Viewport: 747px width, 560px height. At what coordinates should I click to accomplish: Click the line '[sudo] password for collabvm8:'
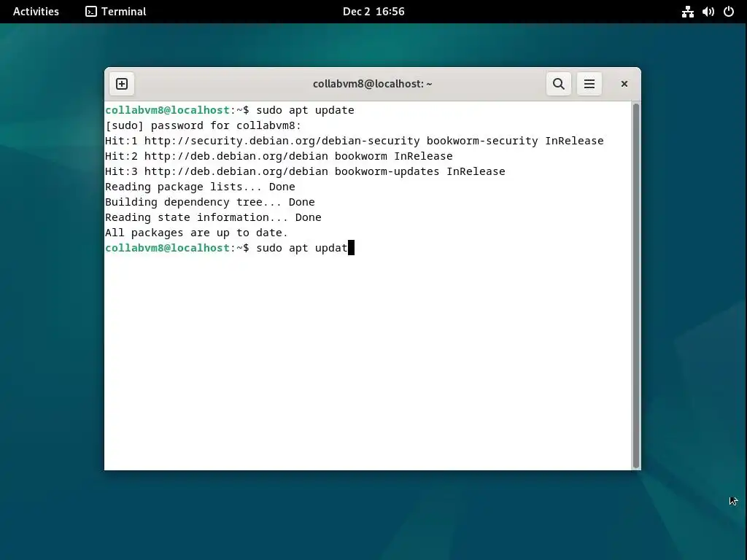click(204, 125)
